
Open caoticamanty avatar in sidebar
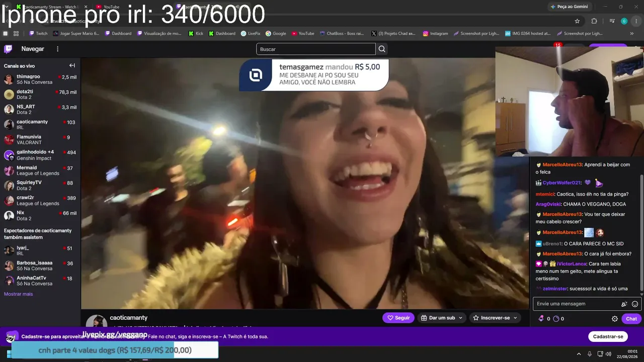(9, 125)
